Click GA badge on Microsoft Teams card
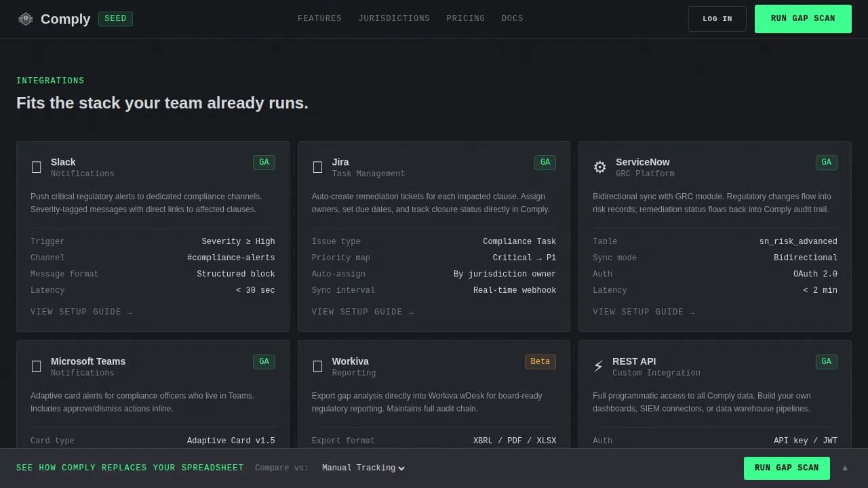 [264, 362]
